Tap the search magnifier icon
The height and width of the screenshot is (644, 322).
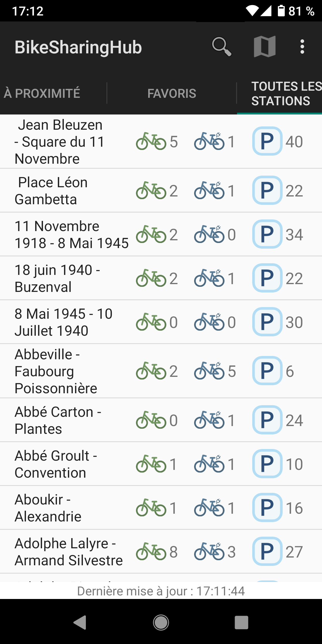click(x=222, y=47)
